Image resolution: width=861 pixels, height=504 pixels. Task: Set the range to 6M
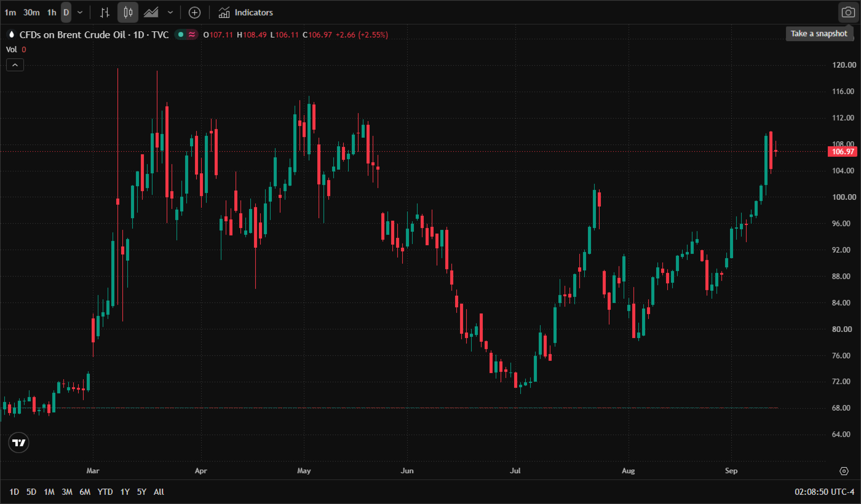pos(85,492)
